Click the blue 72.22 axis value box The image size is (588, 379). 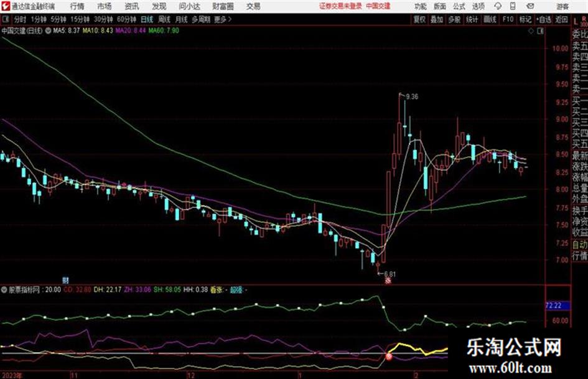click(x=557, y=306)
